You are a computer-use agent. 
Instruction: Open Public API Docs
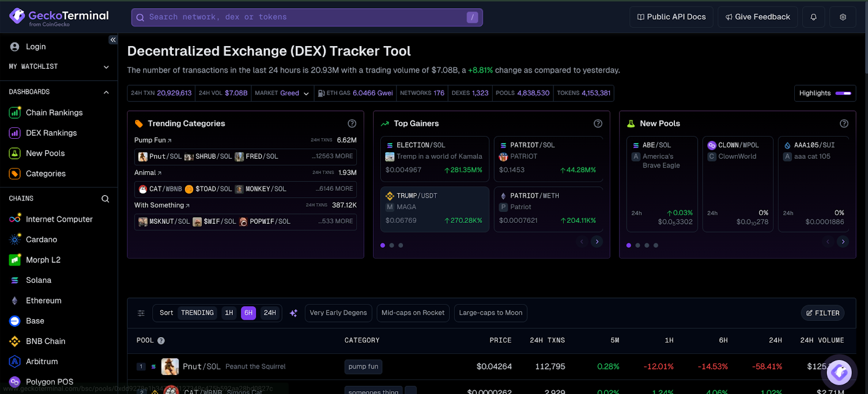point(672,17)
